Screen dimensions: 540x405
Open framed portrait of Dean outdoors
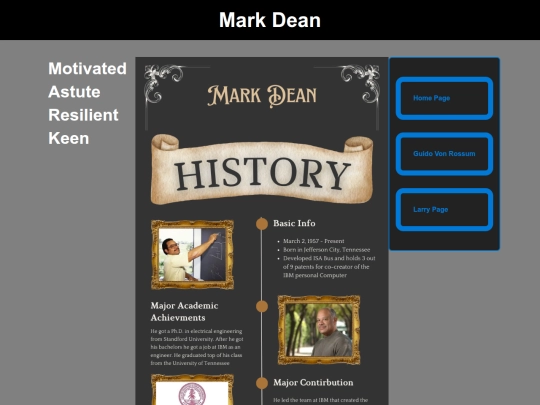coord(319,330)
